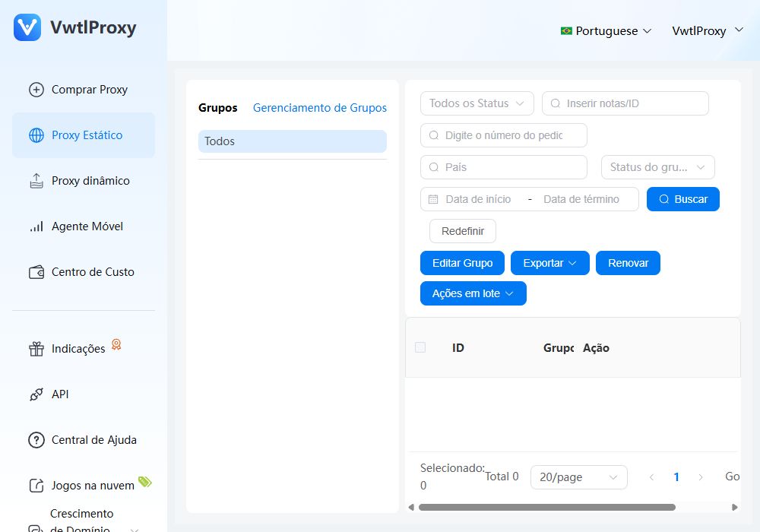Open Proxy dinâmico menu item
The width and height of the screenshot is (760, 532).
click(x=84, y=181)
